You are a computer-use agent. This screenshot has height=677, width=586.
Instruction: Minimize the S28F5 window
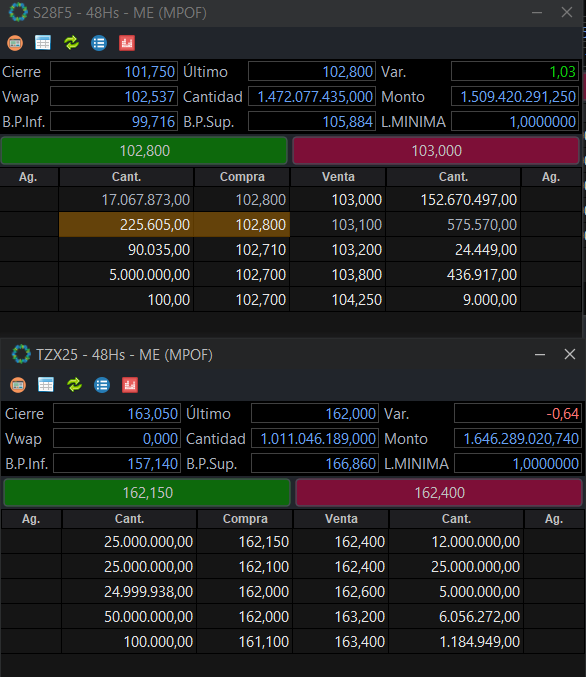coord(537,13)
